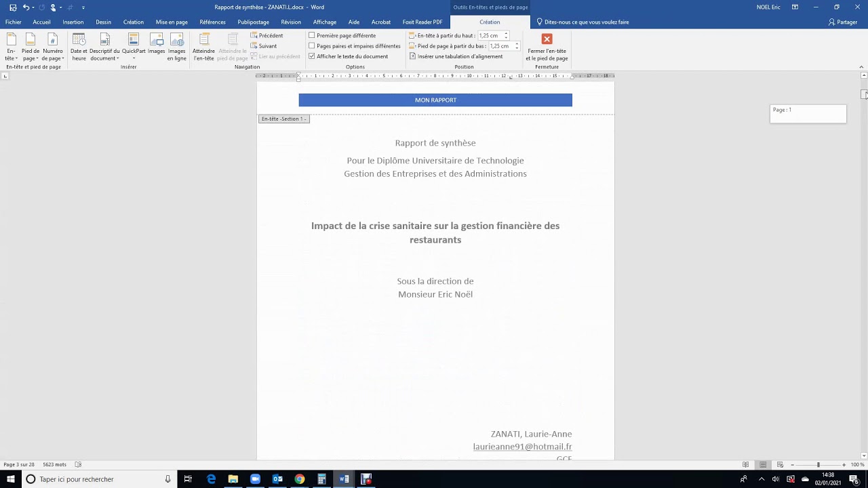Enable Pages paires et impaires différentes
868x488 pixels.
tap(355, 46)
